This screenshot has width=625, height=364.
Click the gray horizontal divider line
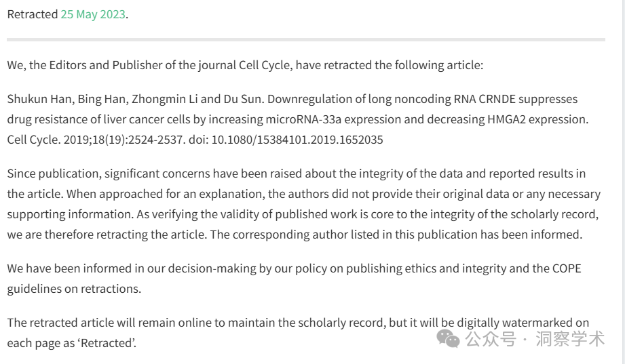[x=306, y=39]
